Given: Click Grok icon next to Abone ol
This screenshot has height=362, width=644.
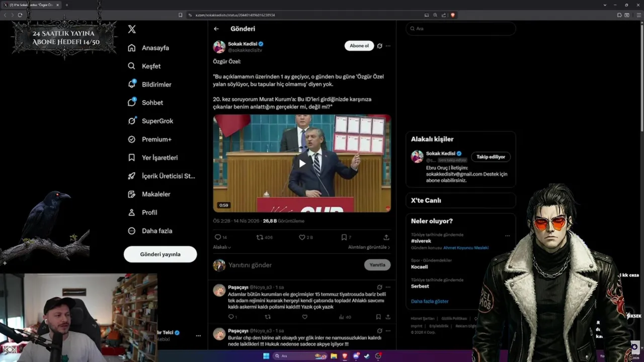Looking at the screenshot, I should click(379, 46).
